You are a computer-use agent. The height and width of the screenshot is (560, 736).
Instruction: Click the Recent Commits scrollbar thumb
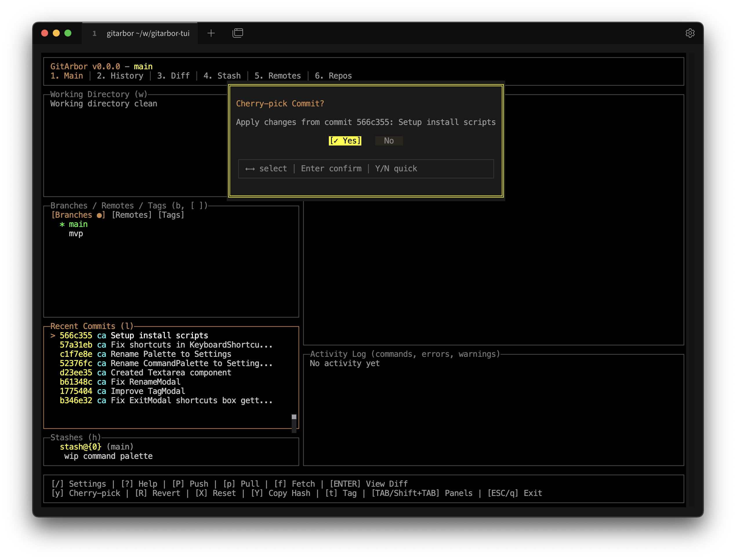click(294, 417)
